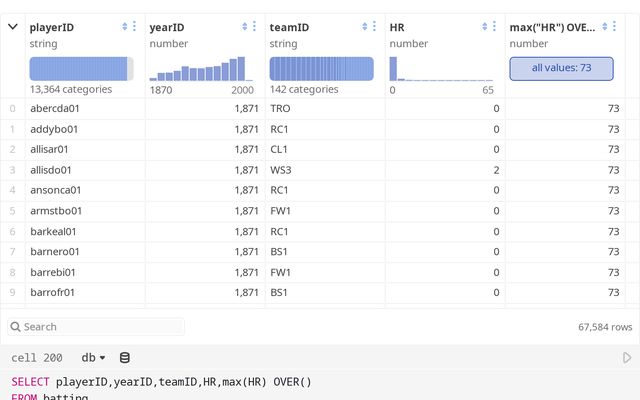The height and width of the screenshot is (400, 640).
Task: Sort the teamID column
Action: pyautogui.click(x=365, y=27)
